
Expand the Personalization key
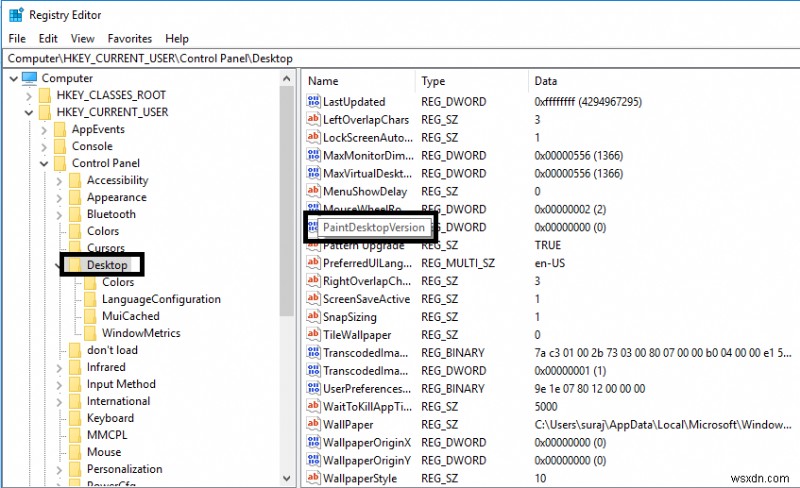(x=59, y=469)
